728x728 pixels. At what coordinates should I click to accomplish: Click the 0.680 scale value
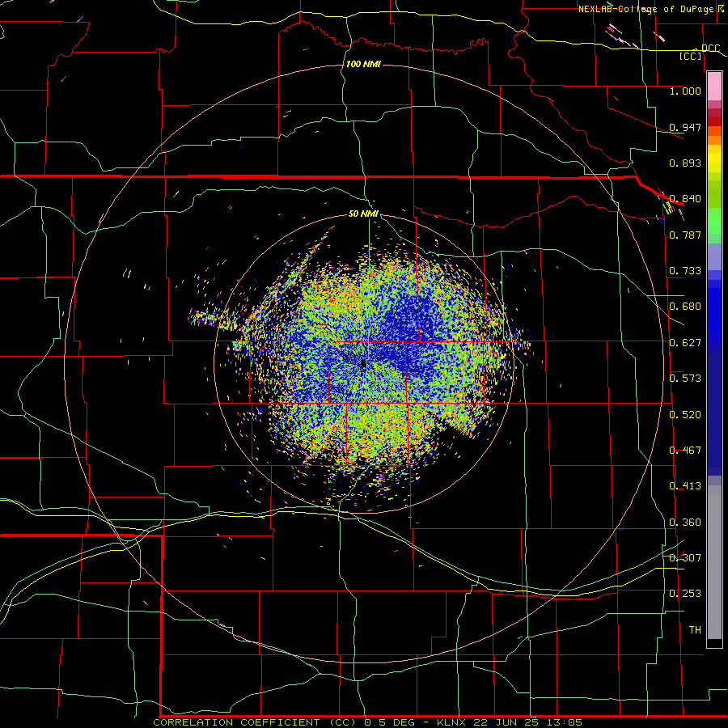[x=685, y=307]
